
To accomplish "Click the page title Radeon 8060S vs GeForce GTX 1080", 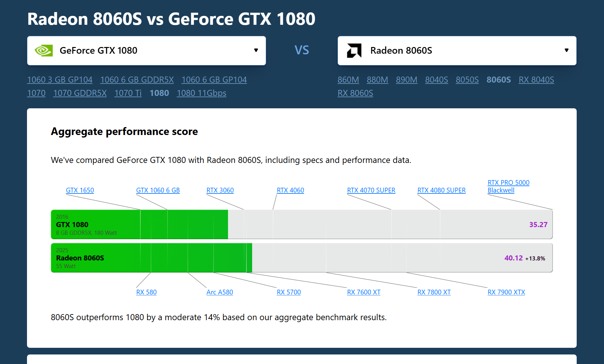I will (171, 19).
